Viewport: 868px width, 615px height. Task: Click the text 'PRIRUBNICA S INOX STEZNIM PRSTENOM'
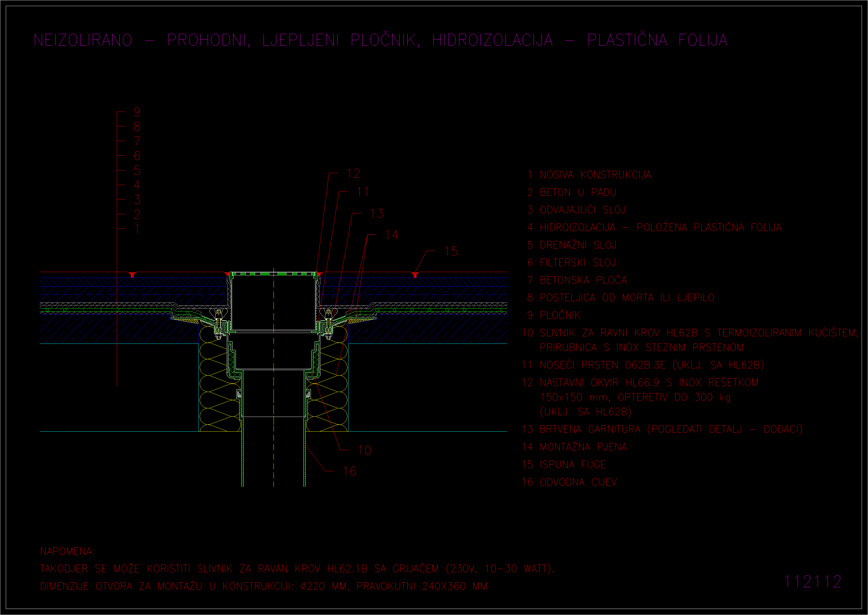642,347
